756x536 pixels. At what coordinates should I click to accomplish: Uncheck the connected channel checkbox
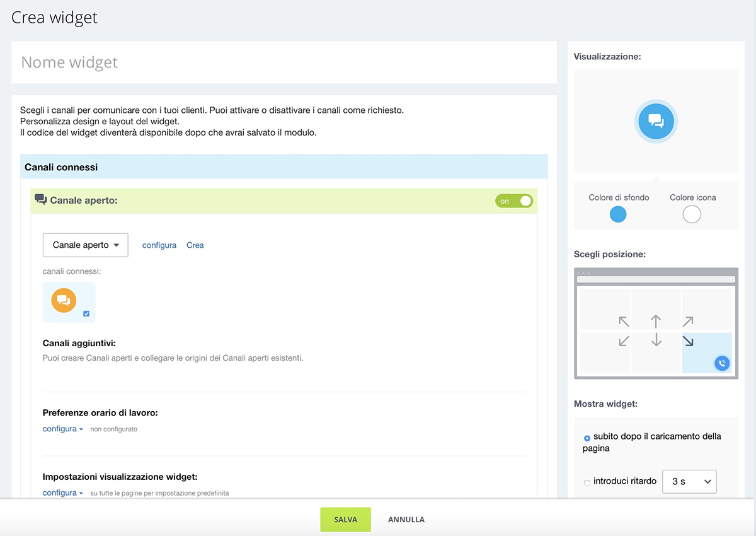click(86, 313)
